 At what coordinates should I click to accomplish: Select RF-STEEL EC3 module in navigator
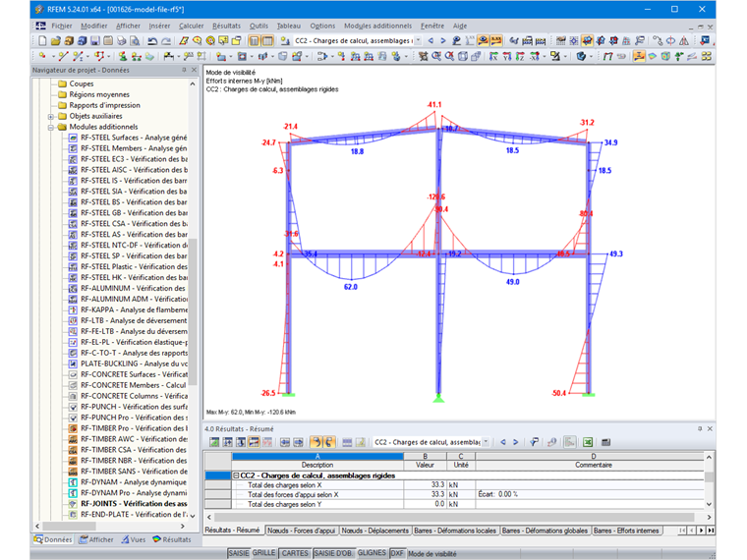coord(128,159)
